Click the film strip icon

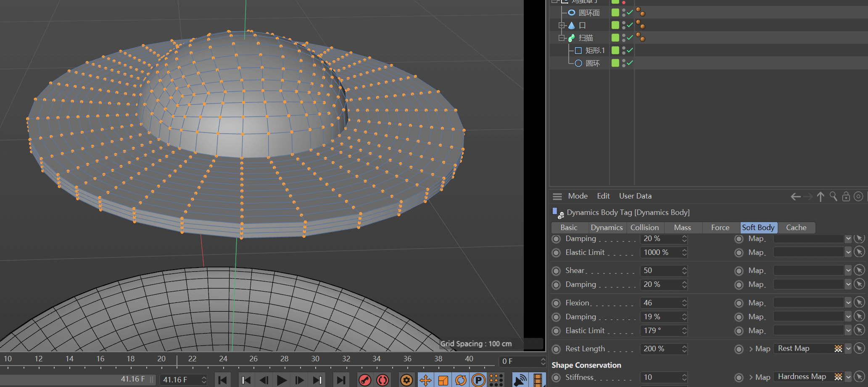pos(538,380)
